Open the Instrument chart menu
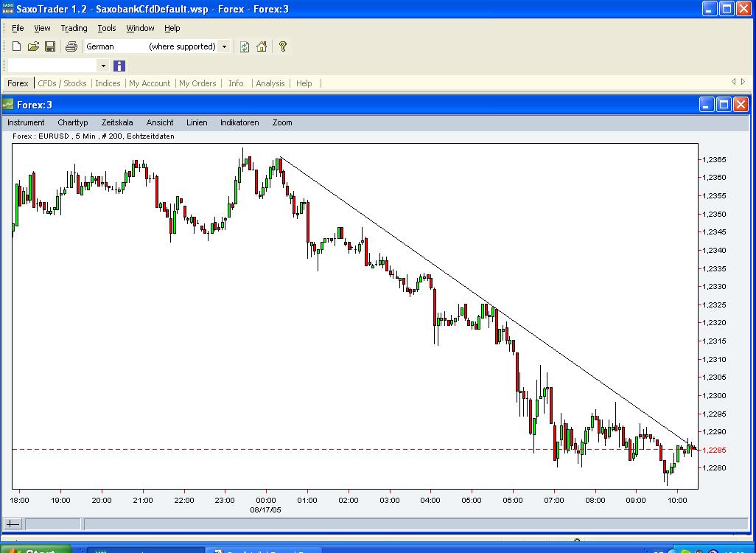This screenshot has width=756, height=553. (x=26, y=122)
